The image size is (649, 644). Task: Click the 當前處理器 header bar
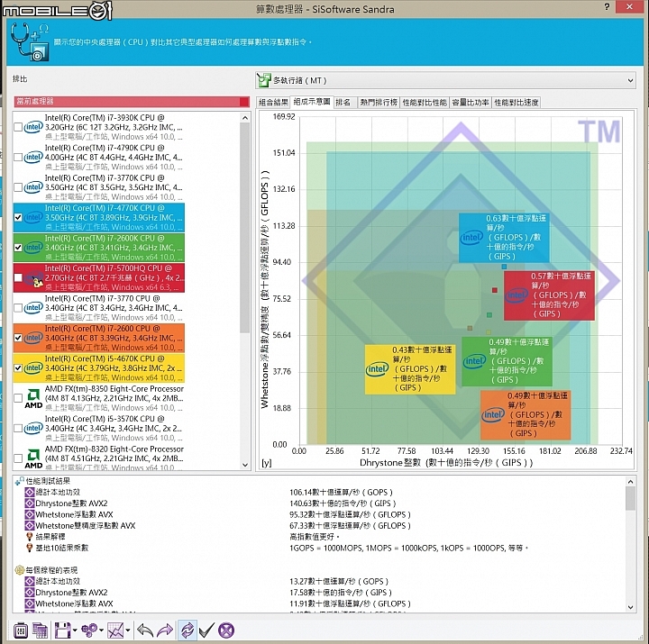(x=132, y=102)
